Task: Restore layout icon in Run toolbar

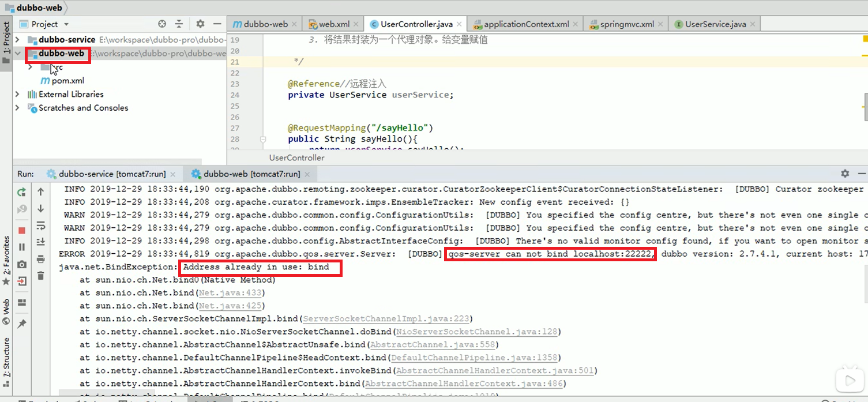Action: pyautogui.click(x=22, y=303)
